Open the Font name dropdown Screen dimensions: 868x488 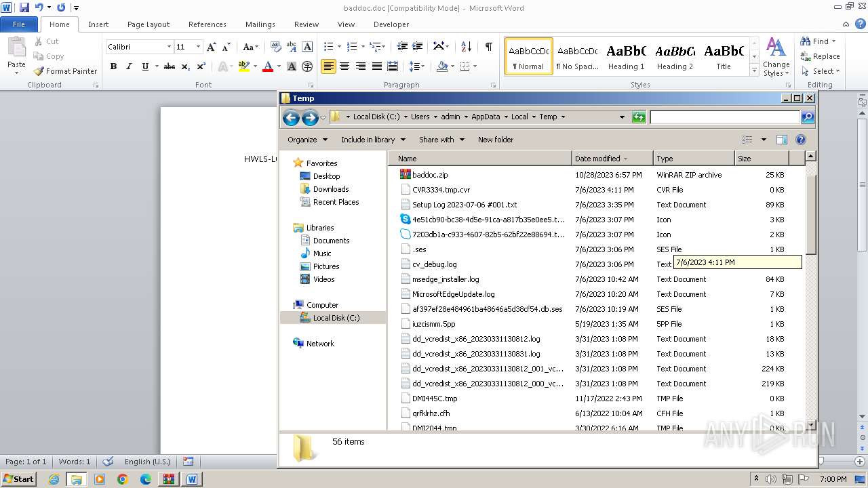[169, 47]
